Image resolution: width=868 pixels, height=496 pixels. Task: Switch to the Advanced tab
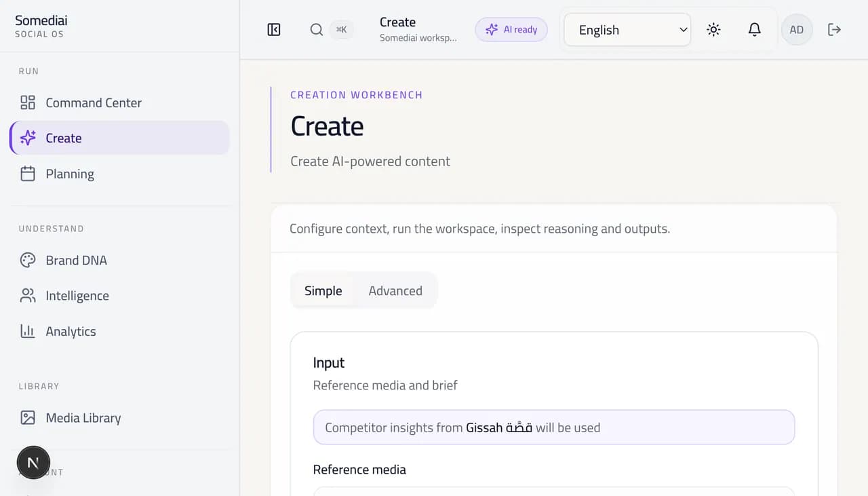[x=395, y=290]
